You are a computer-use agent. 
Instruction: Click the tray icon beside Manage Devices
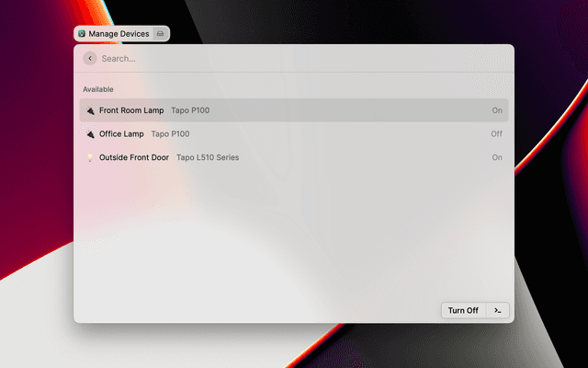coord(160,34)
